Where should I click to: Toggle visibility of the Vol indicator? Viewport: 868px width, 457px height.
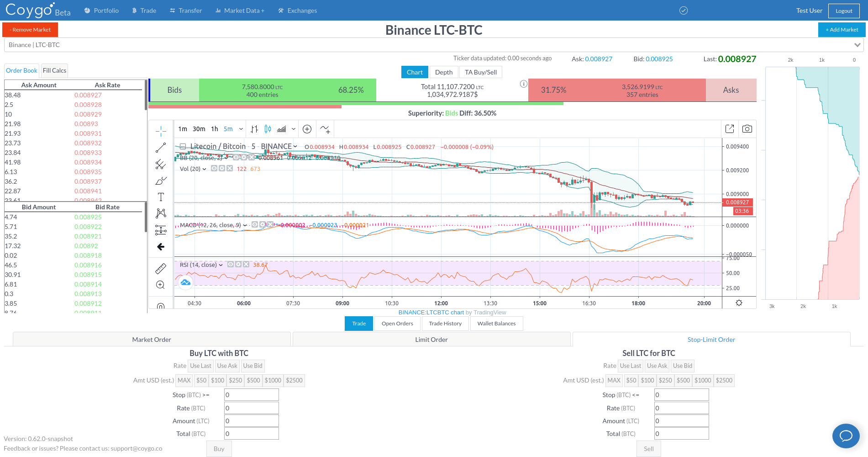(214, 169)
